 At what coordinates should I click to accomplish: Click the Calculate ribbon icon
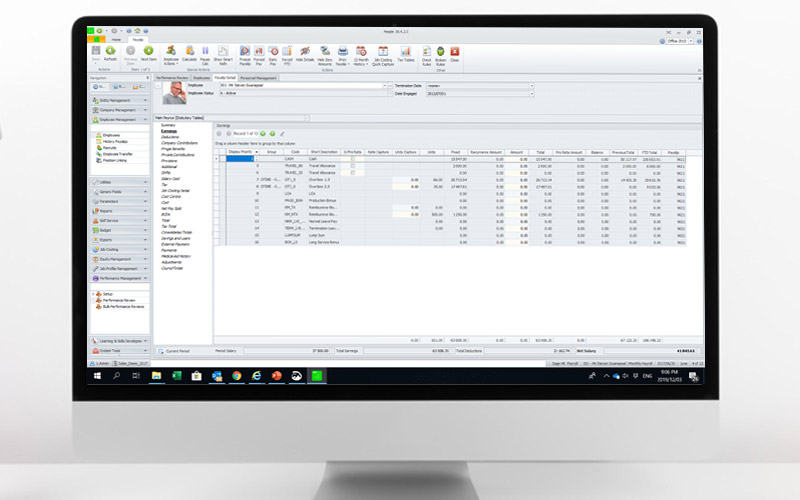pos(192,50)
